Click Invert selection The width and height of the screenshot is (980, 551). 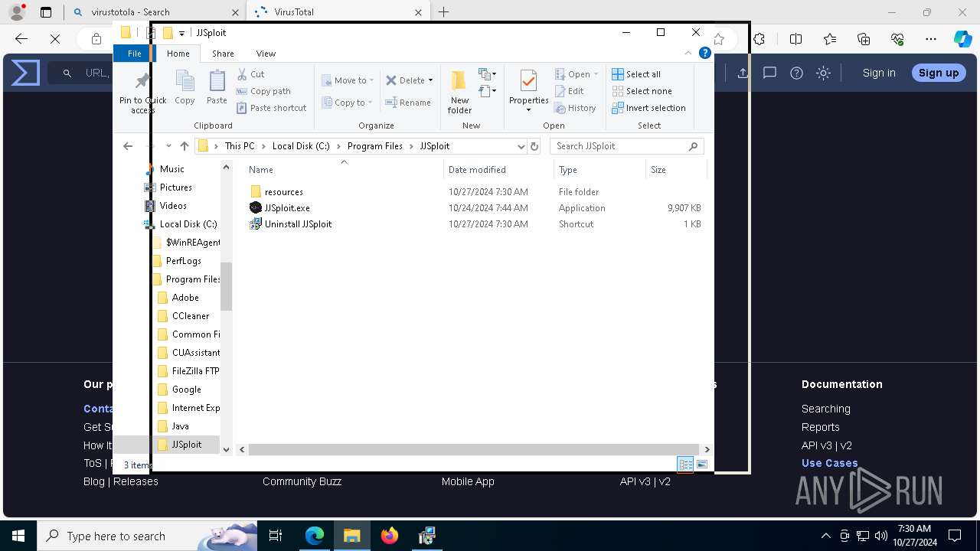648,108
